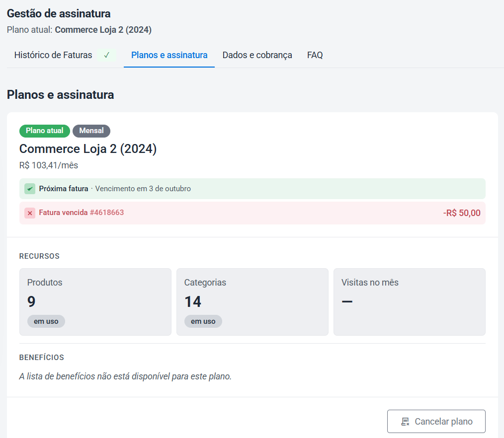504x438 pixels.
Task: Switch to the Dados e cobrança tab
Action: pyautogui.click(x=257, y=55)
